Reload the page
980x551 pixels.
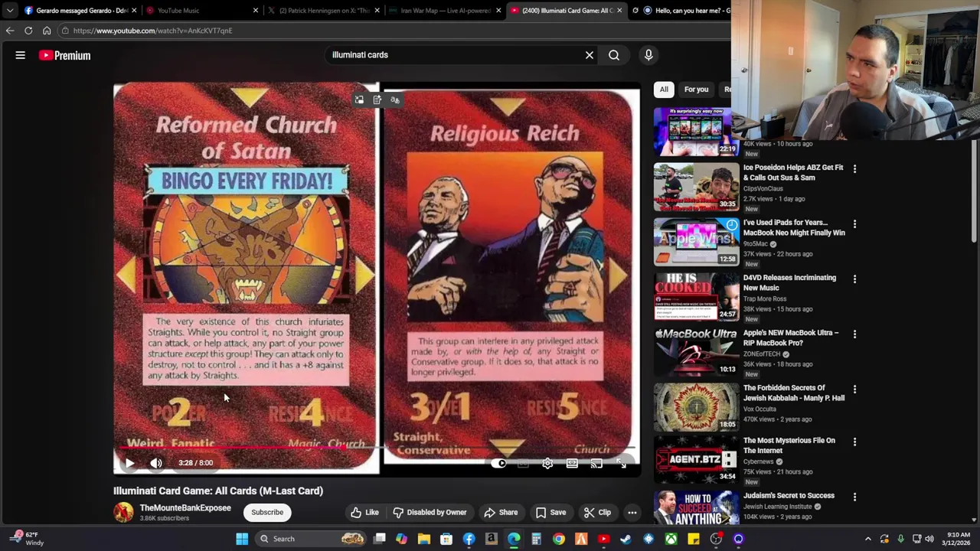pyautogui.click(x=28, y=31)
